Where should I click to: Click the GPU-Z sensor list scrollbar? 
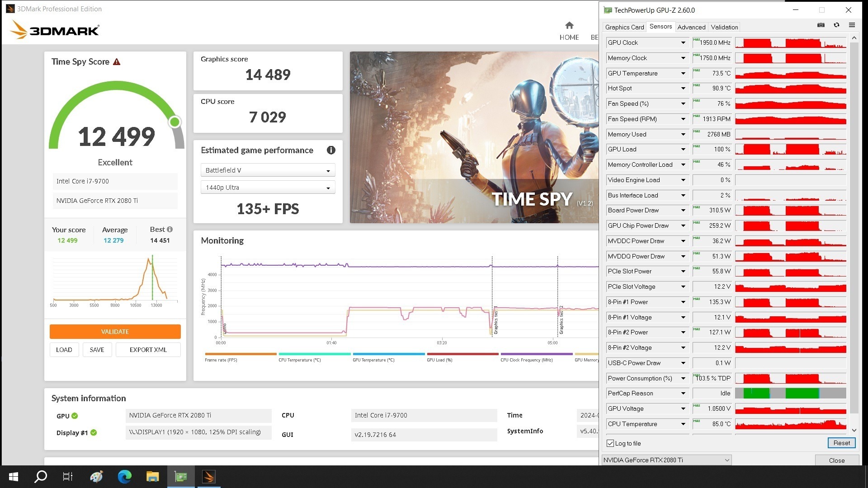click(854, 226)
